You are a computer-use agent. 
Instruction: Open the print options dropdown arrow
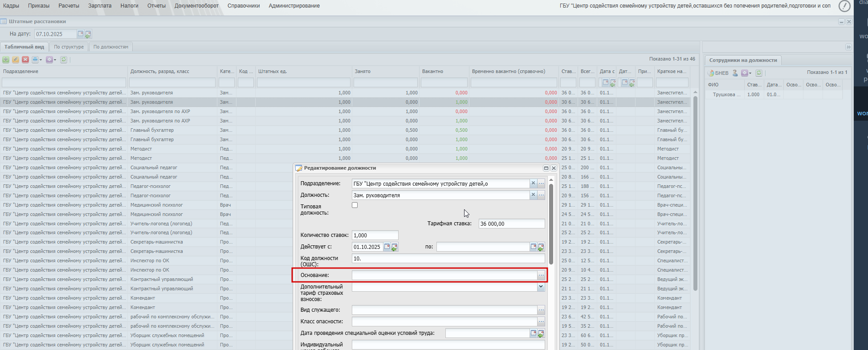click(x=41, y=60)
